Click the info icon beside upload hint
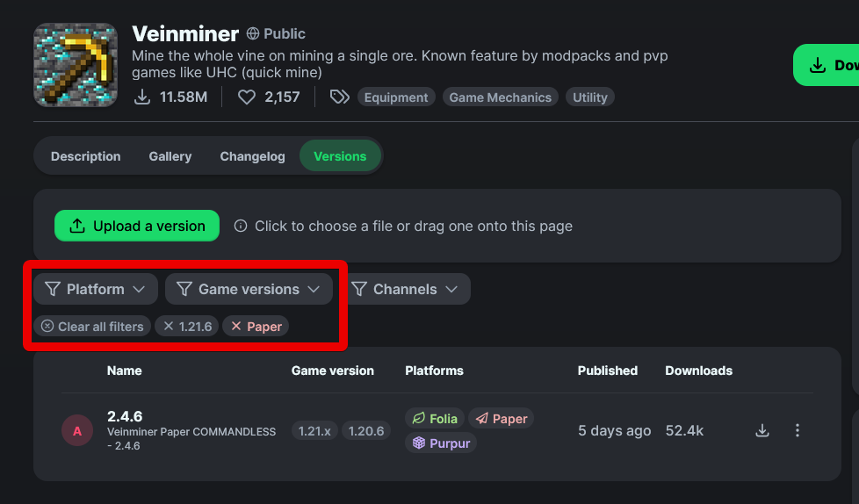 pyautogui.click(x=241, y=226)
